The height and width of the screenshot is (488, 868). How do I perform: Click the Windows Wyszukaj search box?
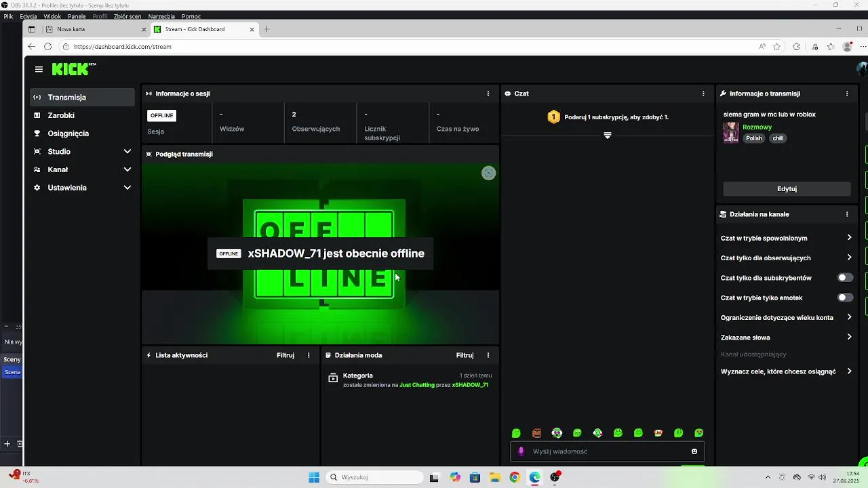(374, 477)
